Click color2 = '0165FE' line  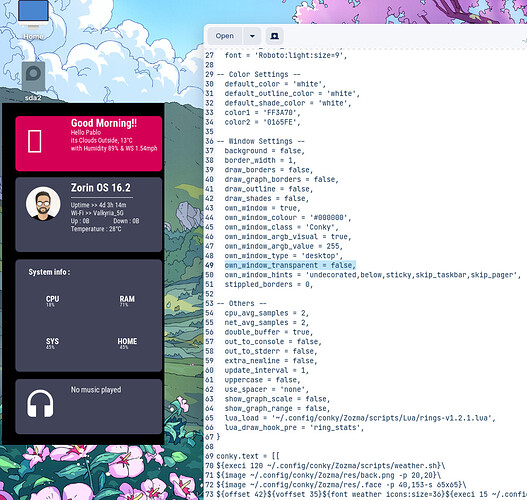click(262, 122)
